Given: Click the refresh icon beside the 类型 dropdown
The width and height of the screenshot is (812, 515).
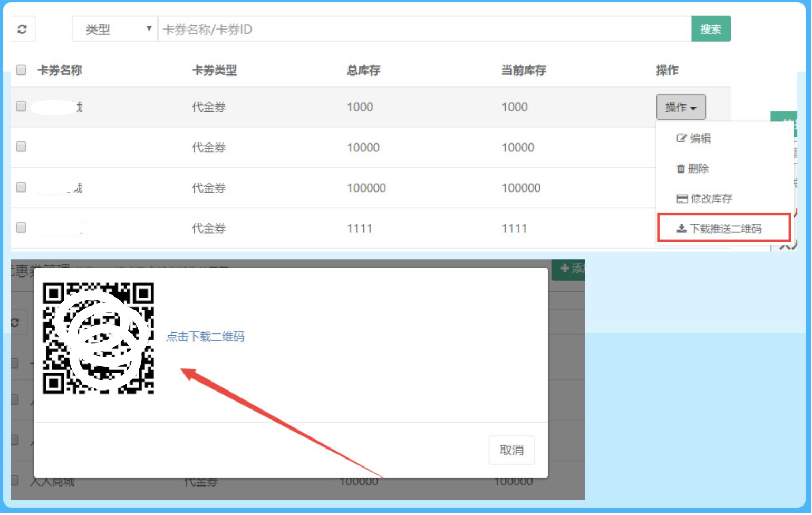Looking at the screenshot, I should (22, 30).
